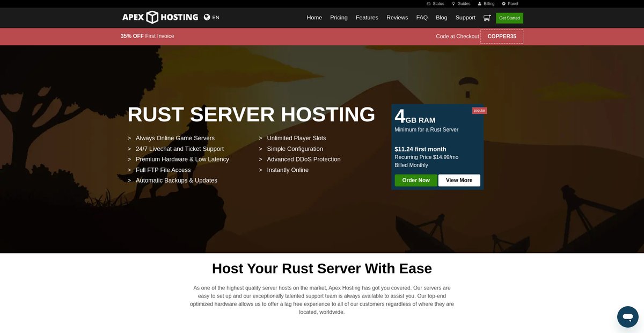Copy the COPPER35 coupon code
The image size is (644, 333).
pyautogui.click(x=502, y=37)
